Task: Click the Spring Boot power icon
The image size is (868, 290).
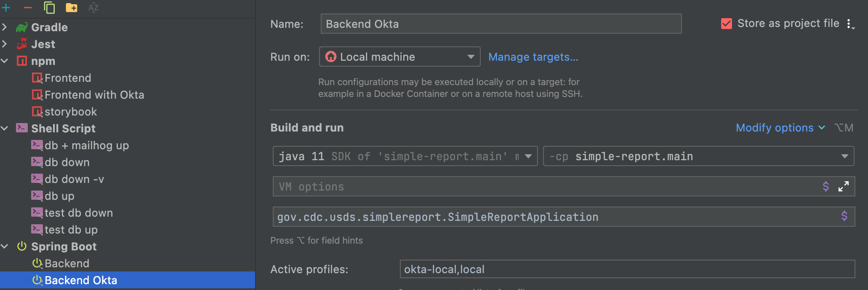Action: [22, 246]
